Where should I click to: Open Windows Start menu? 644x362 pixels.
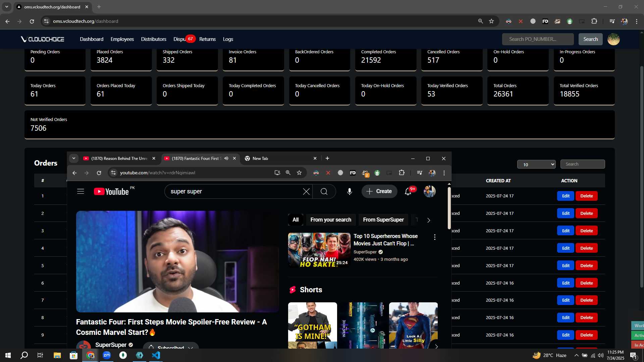[x=8, y=355]
